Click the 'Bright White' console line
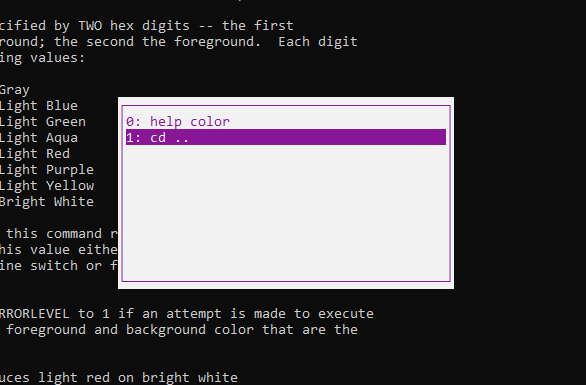 47,202
